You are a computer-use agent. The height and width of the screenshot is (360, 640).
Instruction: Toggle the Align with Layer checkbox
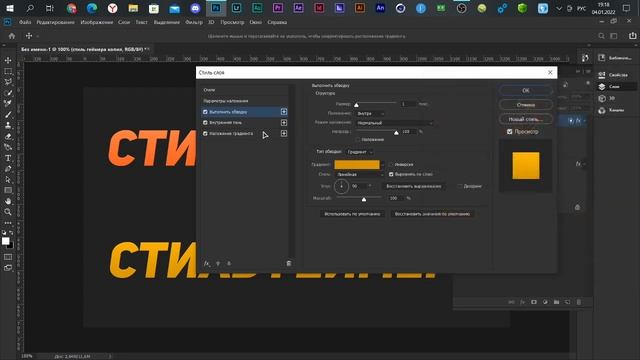(x=391, y=174)
